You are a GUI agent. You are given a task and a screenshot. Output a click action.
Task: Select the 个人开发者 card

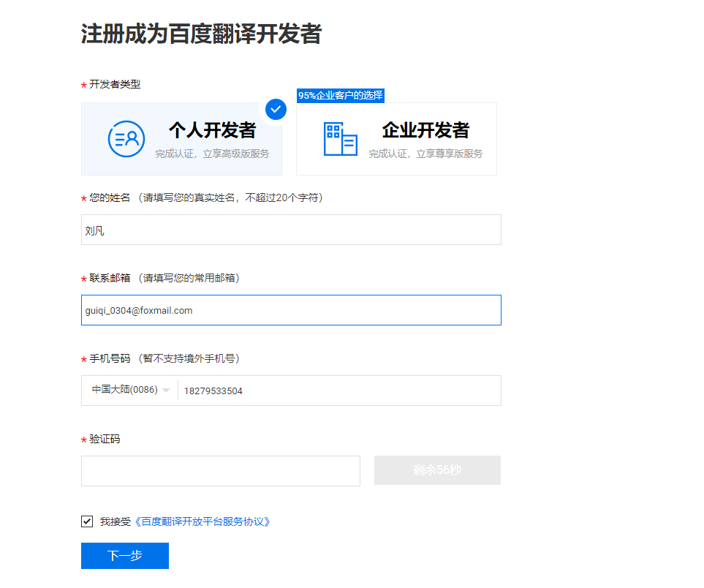(181, 139)
